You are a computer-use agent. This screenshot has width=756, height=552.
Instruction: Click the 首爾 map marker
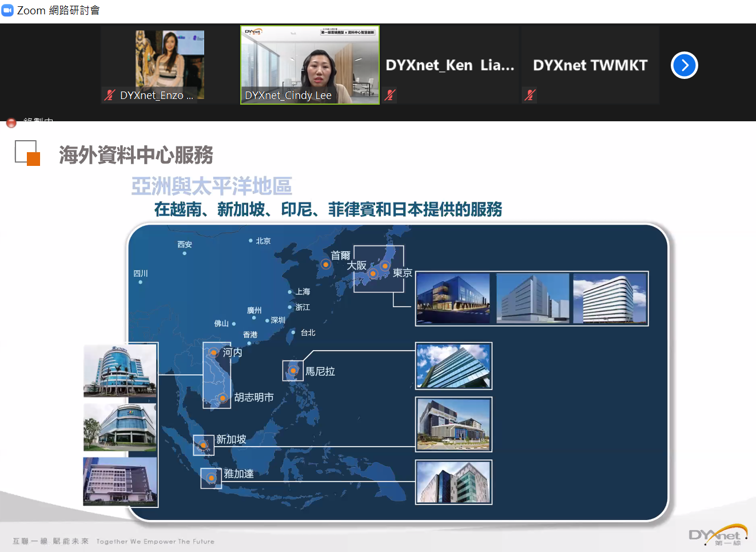[326, 264]
